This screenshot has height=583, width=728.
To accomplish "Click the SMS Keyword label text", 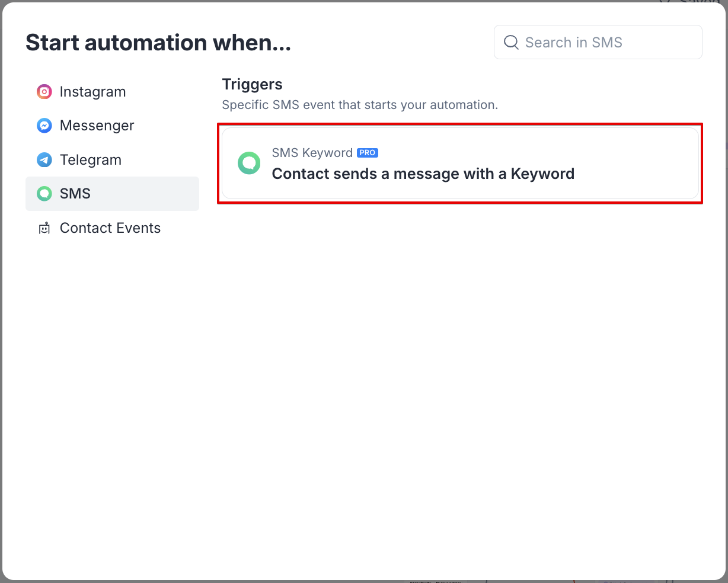I will pos(312,153).
